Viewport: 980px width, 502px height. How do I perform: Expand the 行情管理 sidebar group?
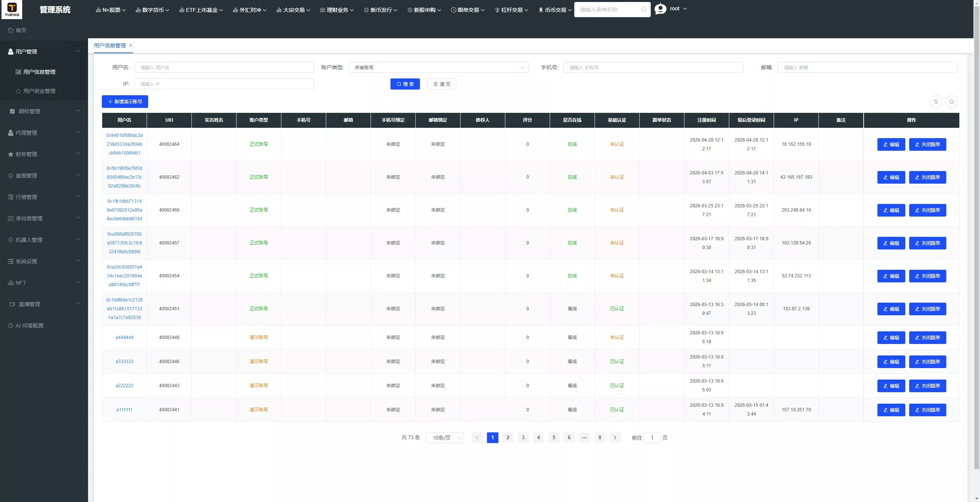point(44,197)
